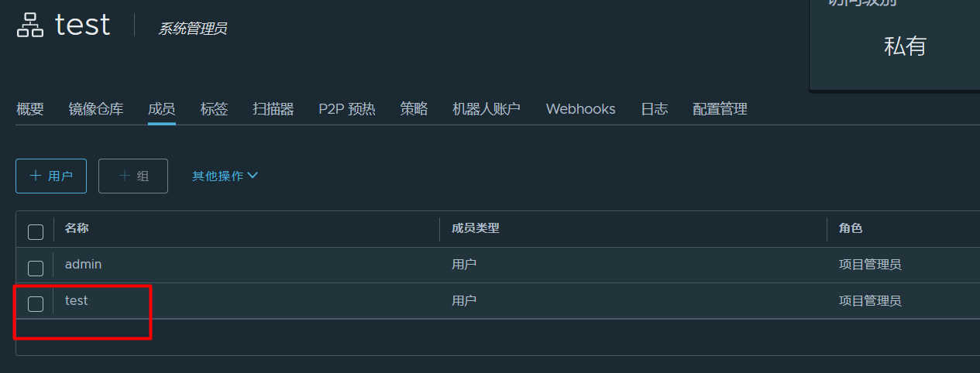This screenshot has width=980, height=373.
Task: Open the 概要 tab
Action: click(29, 109)
